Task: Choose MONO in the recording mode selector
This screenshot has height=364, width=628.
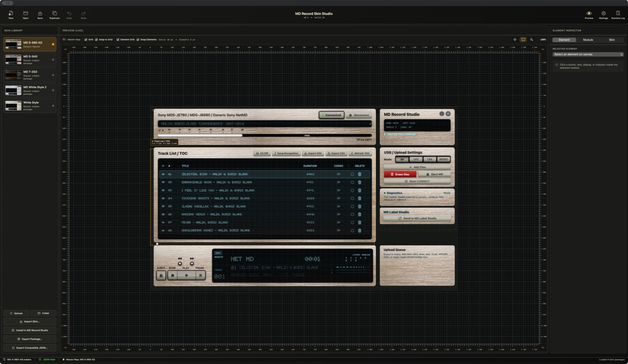Action: point(443,160)
